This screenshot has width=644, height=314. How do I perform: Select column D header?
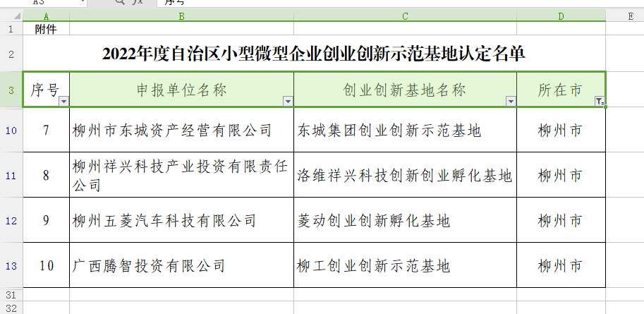561,16
